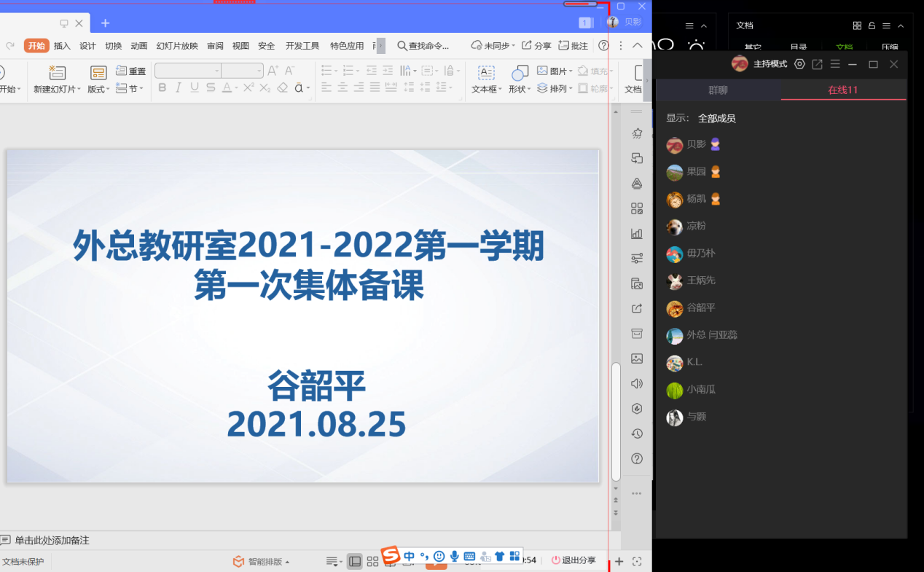
Task: Switch to the 群聊 group chat tab
Action: [718, 90]
